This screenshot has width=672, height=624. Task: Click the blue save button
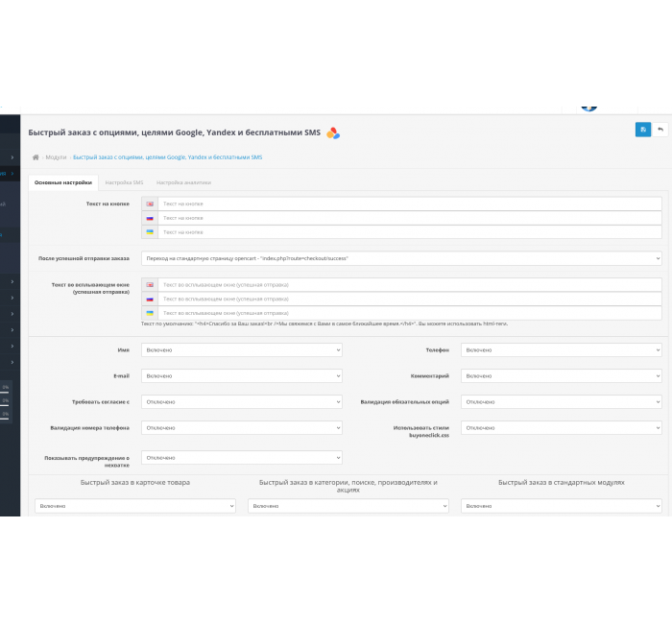(643, 130)
